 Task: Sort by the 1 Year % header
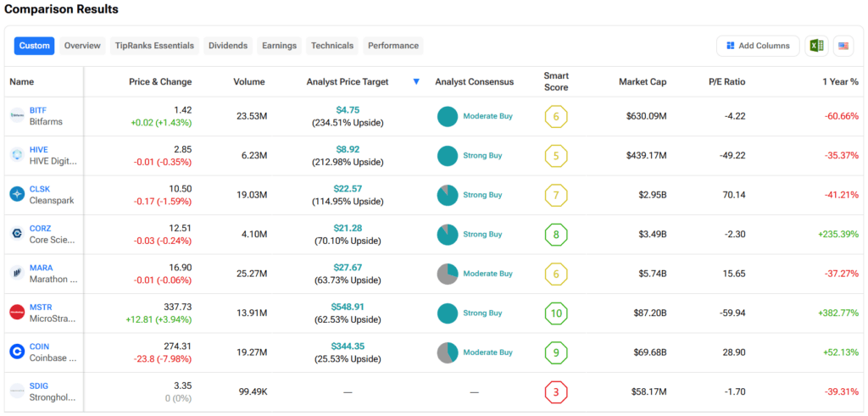pos(840,82)
